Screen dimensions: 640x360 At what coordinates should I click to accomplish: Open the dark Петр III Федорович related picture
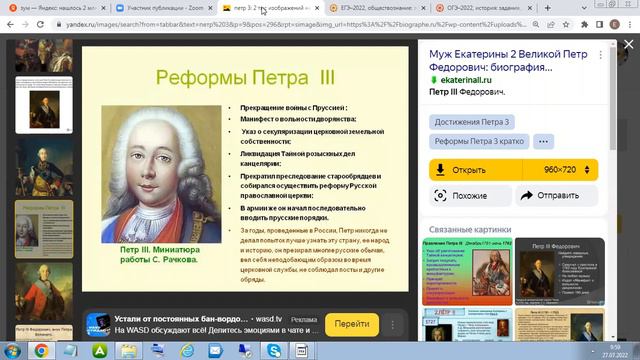[560, 271]
